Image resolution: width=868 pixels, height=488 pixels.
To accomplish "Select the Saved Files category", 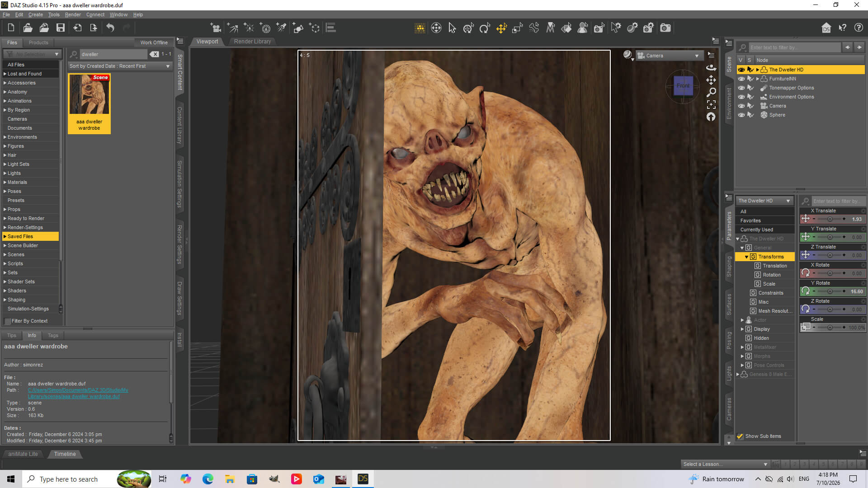I will [30, 236].
